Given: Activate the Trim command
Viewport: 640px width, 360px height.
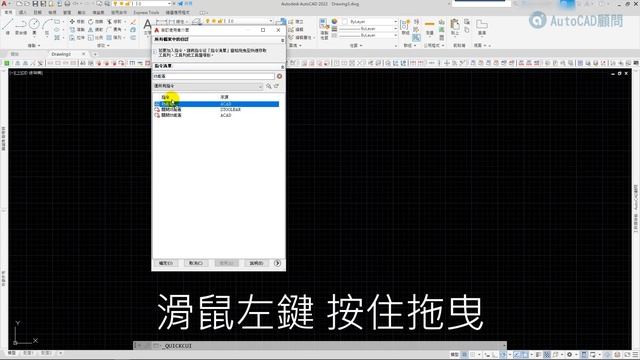Looking at the screenshot, I should pyautogui.click(x=114, y=22).
